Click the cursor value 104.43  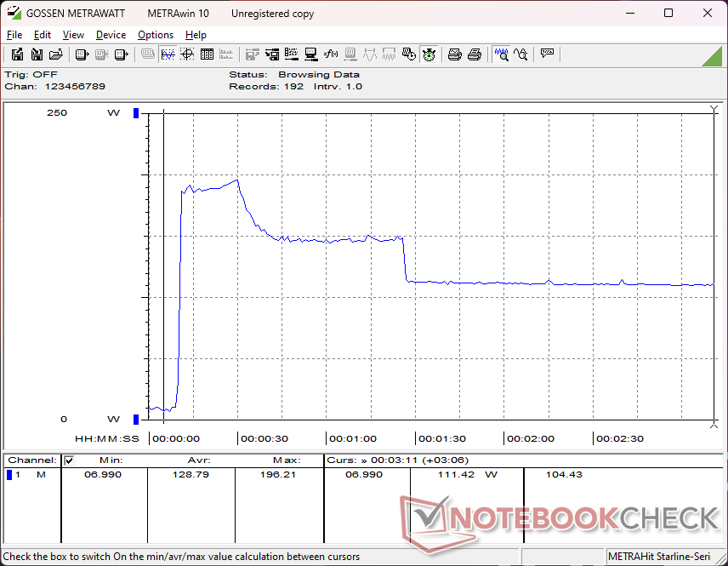tap(564, 474)
